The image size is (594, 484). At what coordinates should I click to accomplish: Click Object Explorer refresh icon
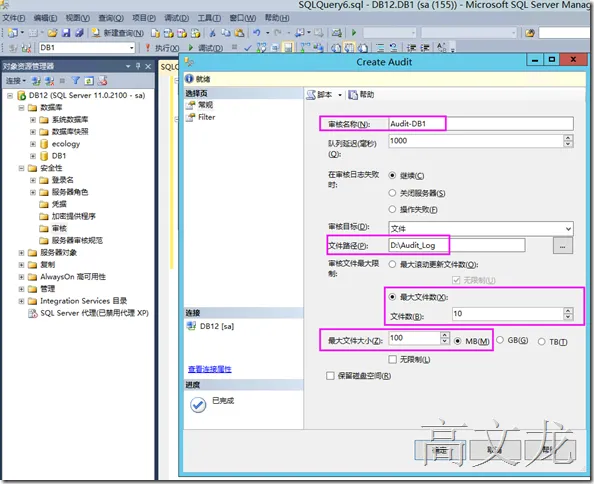(x=89, y=81)
